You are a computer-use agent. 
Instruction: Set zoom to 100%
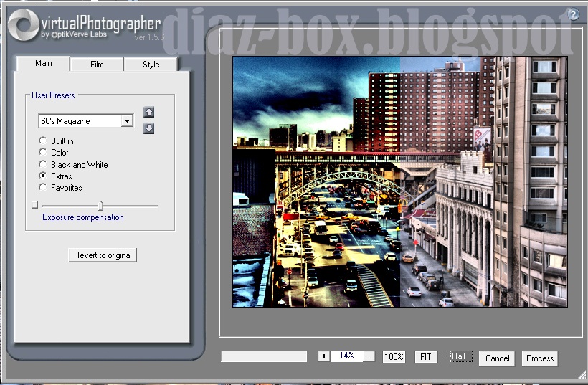394,356
